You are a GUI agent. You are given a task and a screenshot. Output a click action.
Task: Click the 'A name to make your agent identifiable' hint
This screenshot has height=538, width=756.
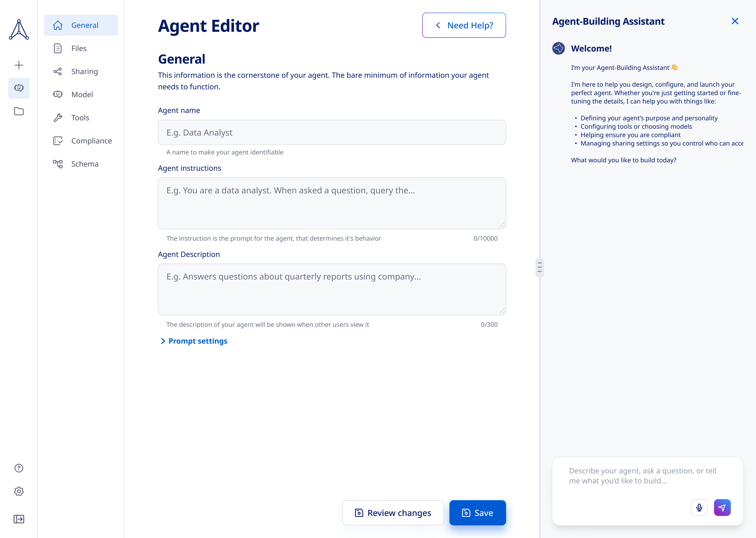[225, 152]
